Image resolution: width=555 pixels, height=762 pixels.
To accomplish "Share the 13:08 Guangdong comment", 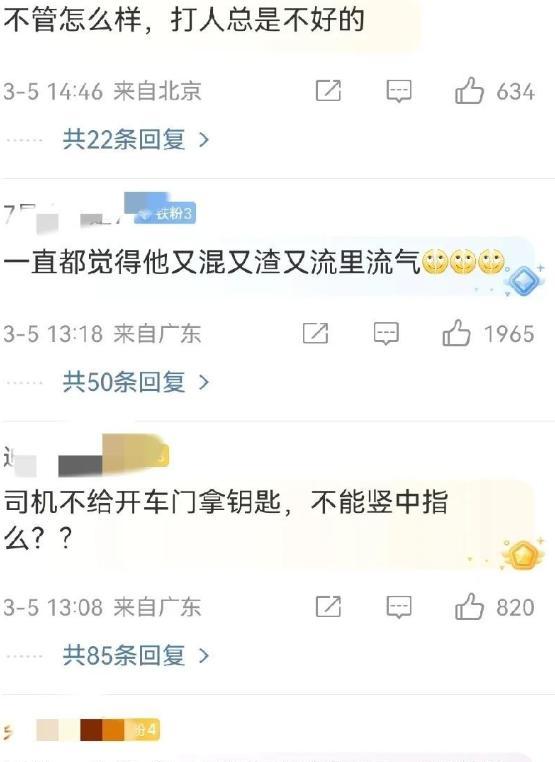I will coord(328,606).
